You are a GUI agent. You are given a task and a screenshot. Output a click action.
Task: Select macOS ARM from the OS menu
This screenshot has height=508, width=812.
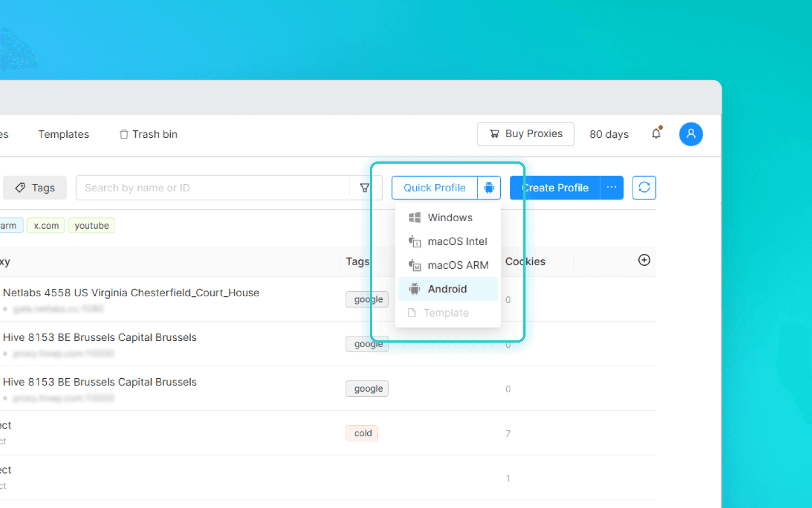click(x=448, y=265)
